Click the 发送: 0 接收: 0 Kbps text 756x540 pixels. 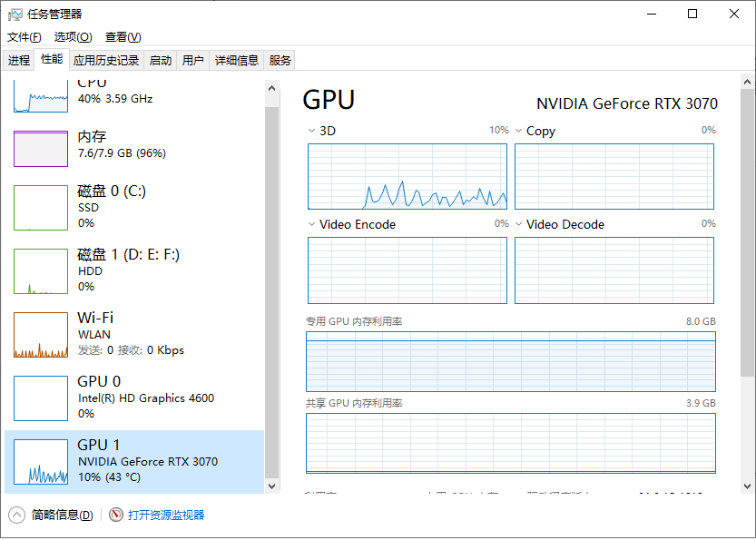pos(131,350)
